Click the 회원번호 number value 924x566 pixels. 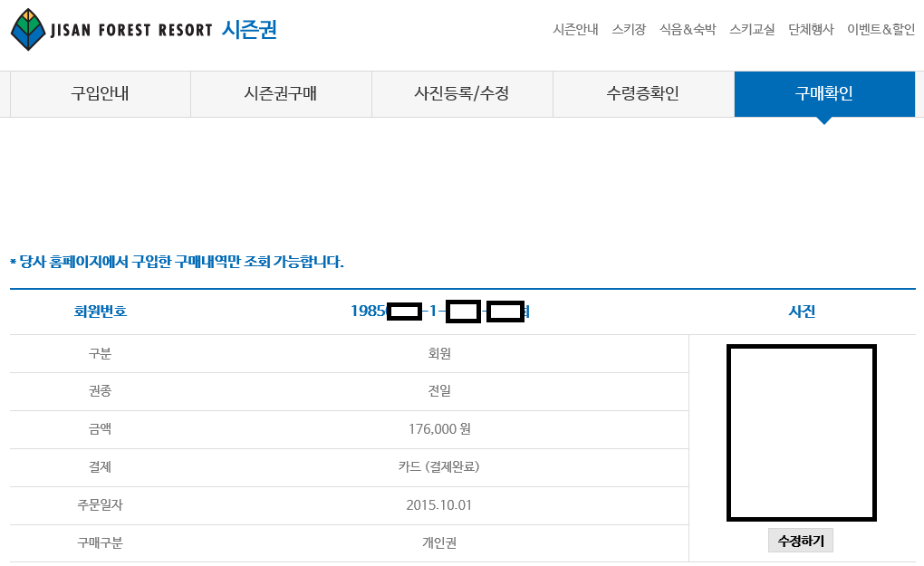pyautogui.click(x=440, y=311)
